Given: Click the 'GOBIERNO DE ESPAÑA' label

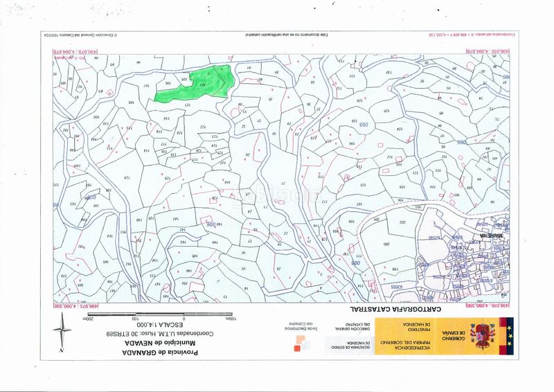Looking at the screenshot, I should 453,336.
